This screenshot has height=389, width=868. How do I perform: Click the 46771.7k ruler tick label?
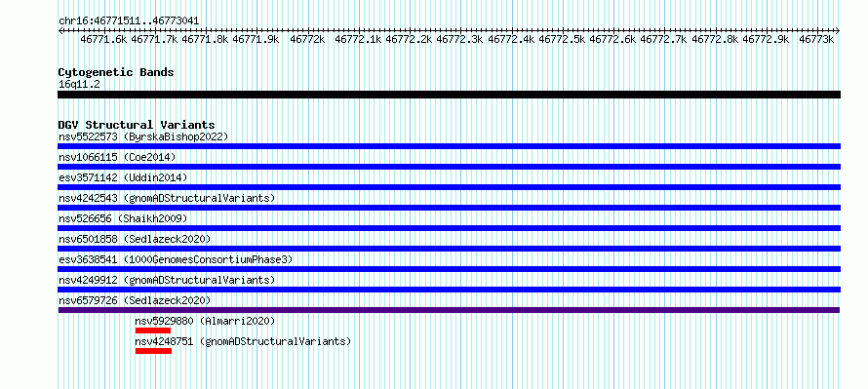(x=154, y=39)
